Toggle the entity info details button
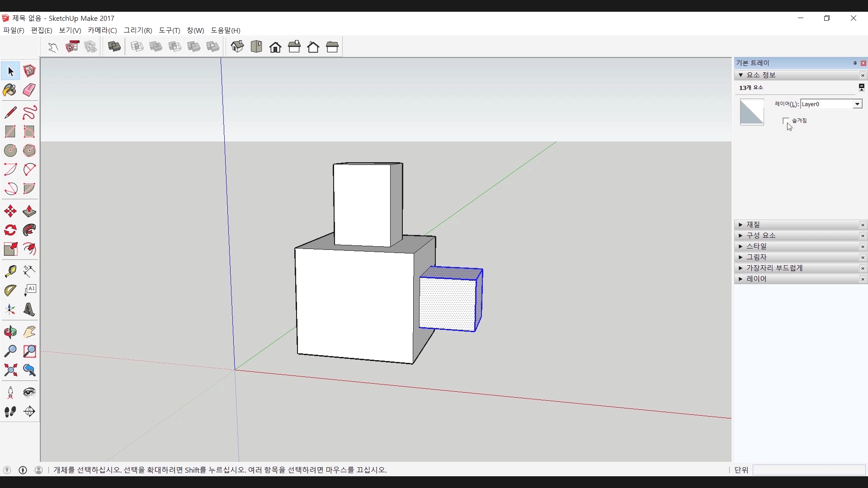This screenshot has width=868, height=488. (x=862, y=87)
